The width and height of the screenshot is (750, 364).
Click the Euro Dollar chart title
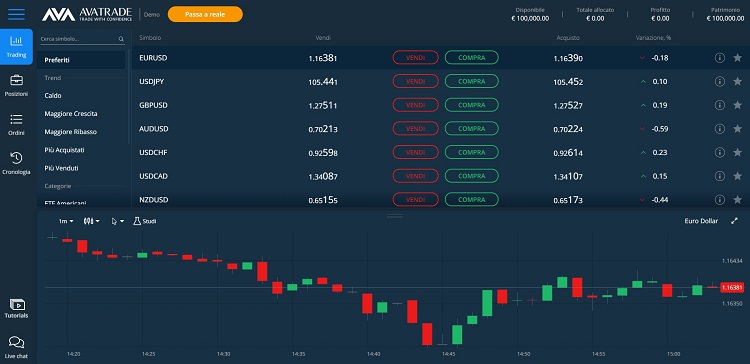pyautogui.click(x=701, y=221)
